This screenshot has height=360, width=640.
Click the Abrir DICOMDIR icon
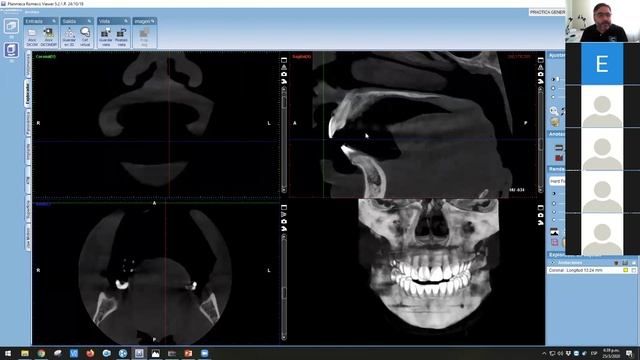[49, 33]
